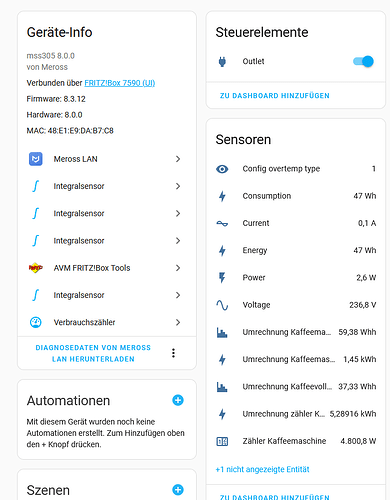Show the +1 nicht angezeigte Entität
The height and width of the screenshot is (500, 390).
262,469
